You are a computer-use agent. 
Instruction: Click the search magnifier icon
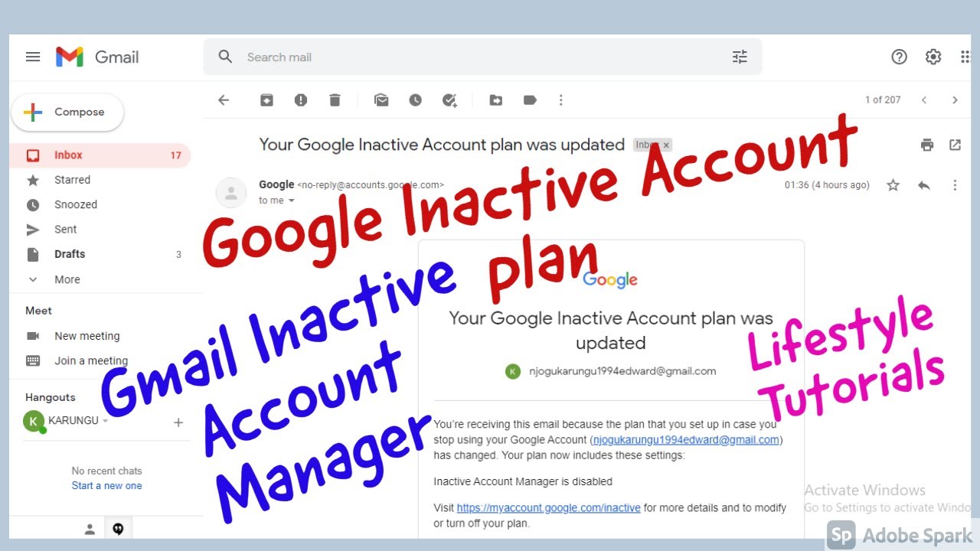tap(225, 57)
